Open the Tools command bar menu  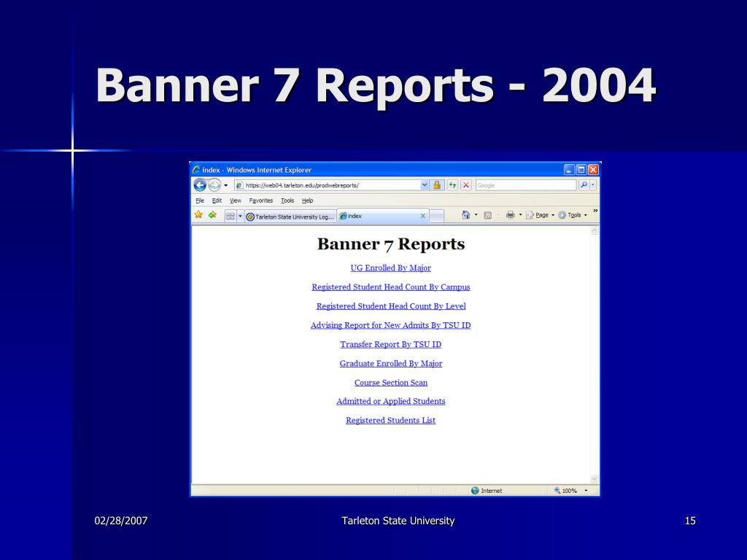572,215
